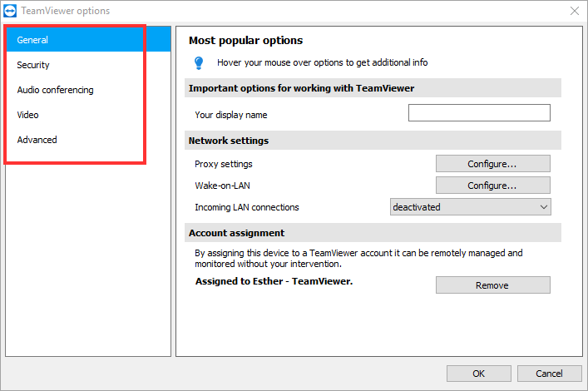Click the 'Network settings' section header
588x391 pixels.
click(x=229, y=141)
